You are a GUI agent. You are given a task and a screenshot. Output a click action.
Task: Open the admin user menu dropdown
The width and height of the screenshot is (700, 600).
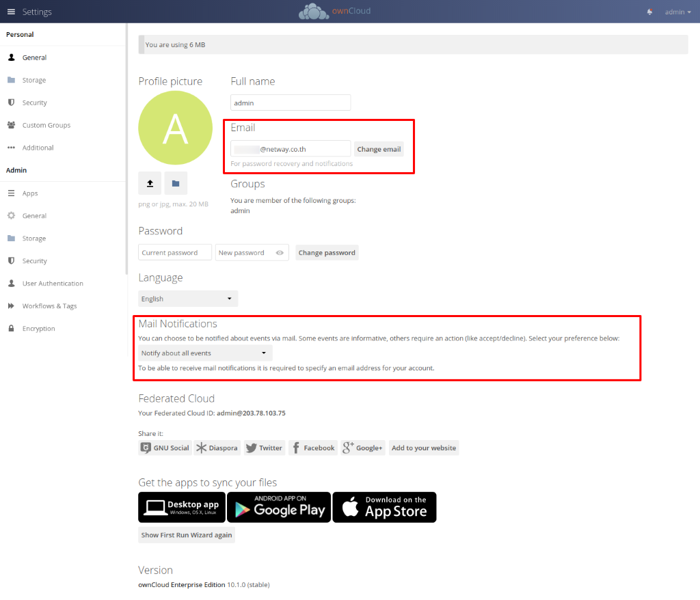[677, 12]
